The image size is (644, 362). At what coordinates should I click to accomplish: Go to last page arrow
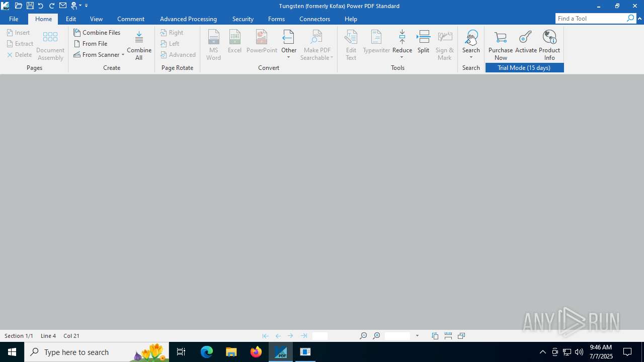(304, 336)
